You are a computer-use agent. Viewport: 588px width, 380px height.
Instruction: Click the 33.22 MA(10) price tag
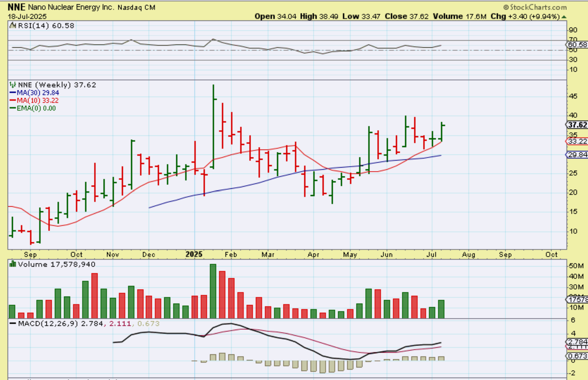coord(577,141)
